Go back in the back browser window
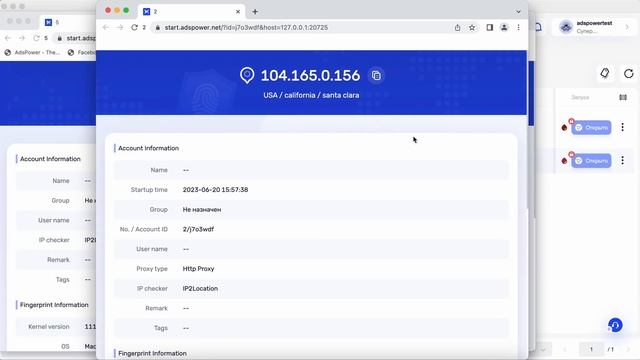The height and width of the screenshot is (360, 640). pyautogui.click(x=8, y=38)
